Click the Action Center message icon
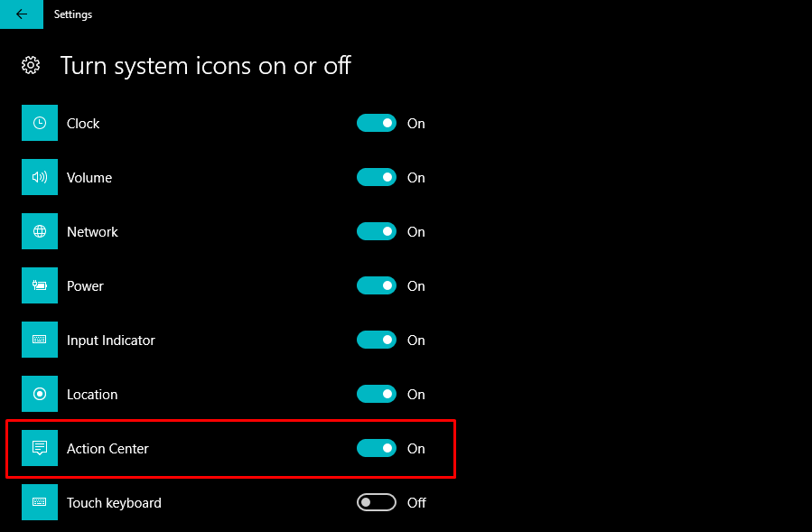Viewport: 812px width, 532px height. click(x=40, y=449)
